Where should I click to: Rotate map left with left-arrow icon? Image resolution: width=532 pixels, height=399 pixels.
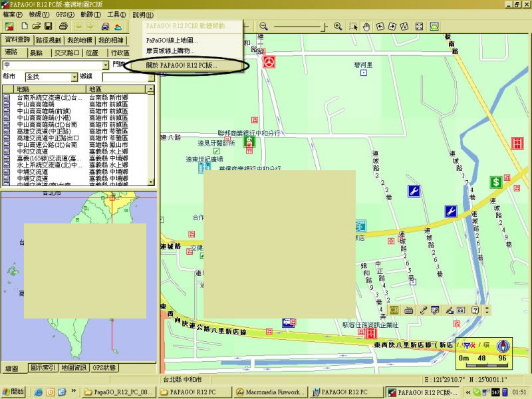(380, 26)
